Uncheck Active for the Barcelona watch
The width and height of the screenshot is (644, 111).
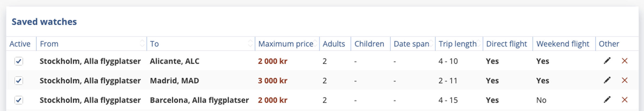coord(19,100)
